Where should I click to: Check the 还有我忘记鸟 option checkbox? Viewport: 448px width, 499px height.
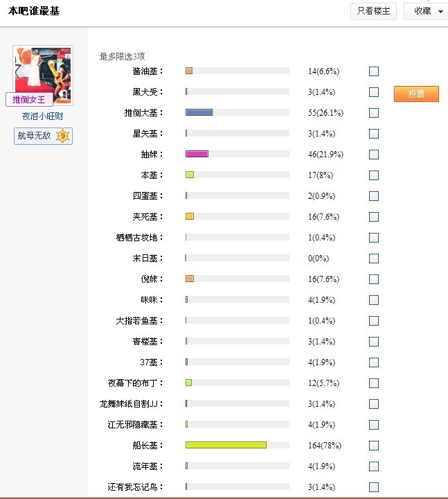click(374, 487)
